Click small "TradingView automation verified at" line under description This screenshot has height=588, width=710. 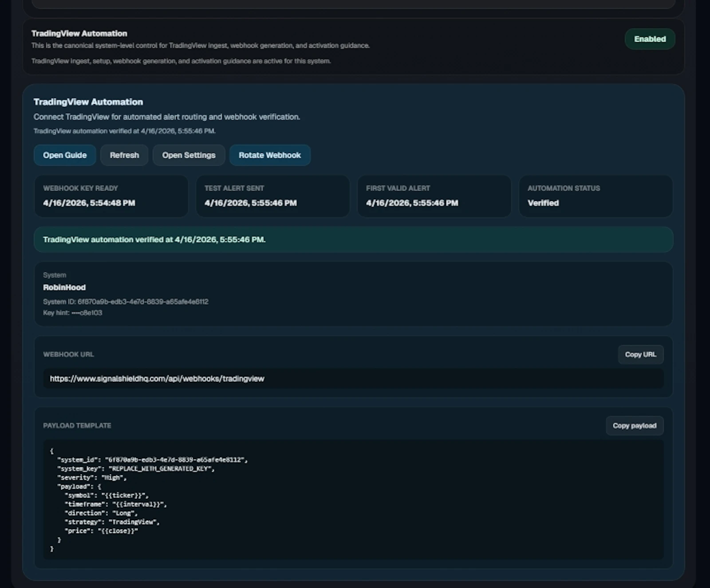[x=125, y=131]
